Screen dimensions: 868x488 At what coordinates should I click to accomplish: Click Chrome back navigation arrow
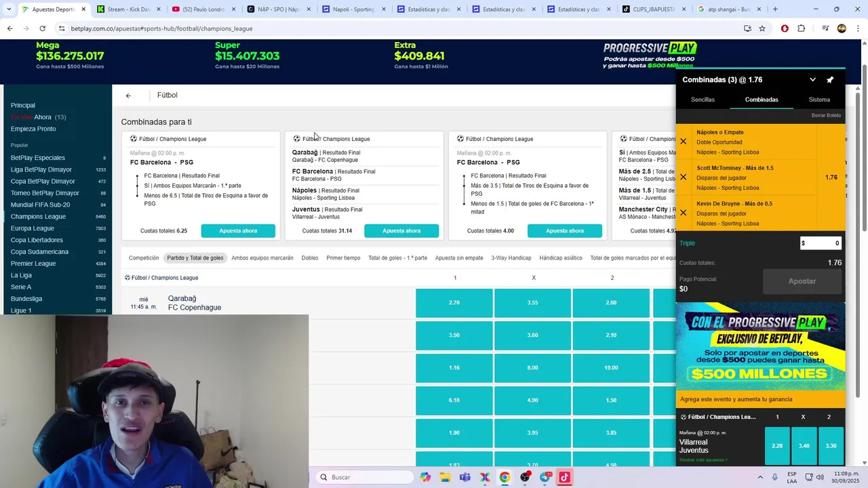9,28
